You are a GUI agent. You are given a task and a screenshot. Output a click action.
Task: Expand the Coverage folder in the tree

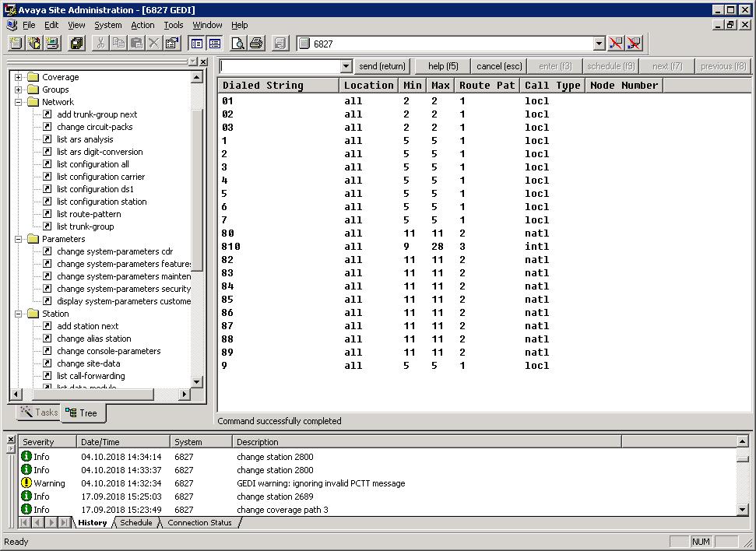coord(18,77)
